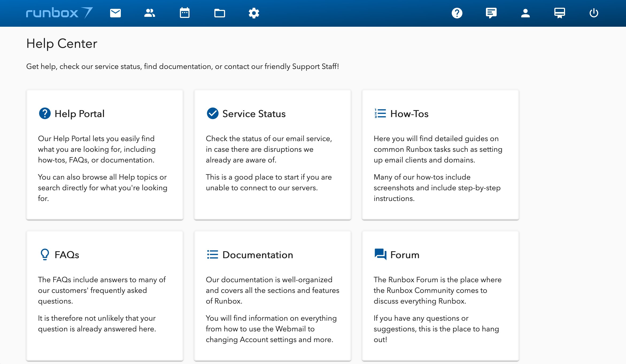Open the Mail envelope icon
626x364 pixels.
(x=115, y=13)
